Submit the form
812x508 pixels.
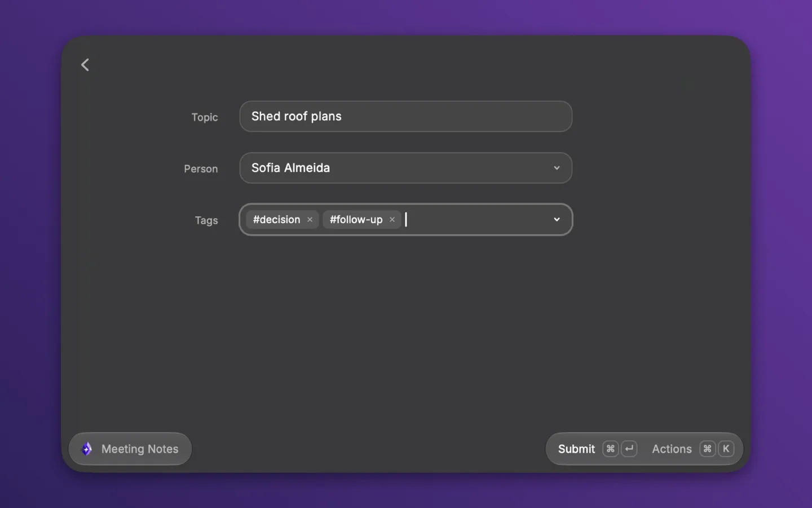pyautogui.click(x=576, y=449)
